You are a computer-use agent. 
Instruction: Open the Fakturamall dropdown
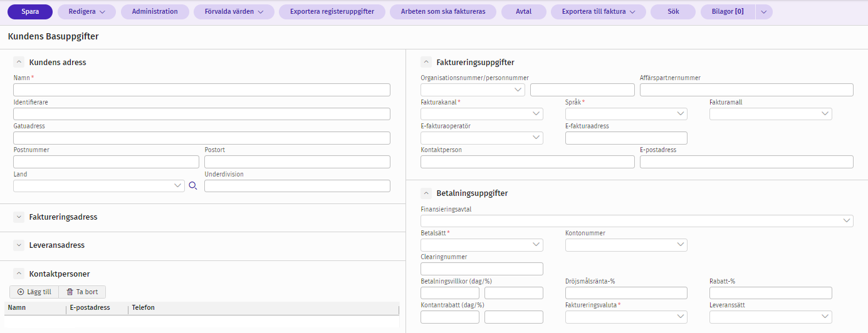point(771,114)
